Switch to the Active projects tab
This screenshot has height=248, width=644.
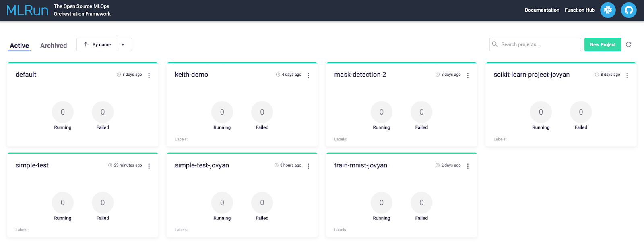(x=19, y=46)
